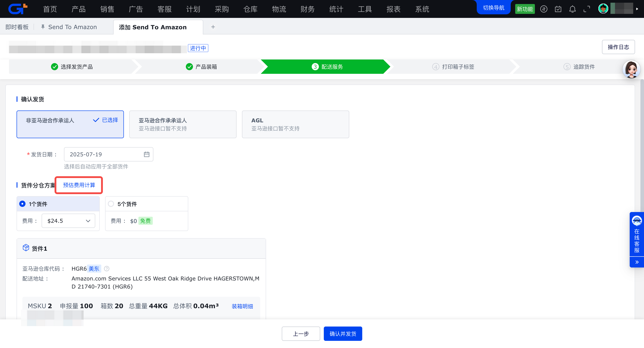The width and height of the screenshot is (644, 348).
Task: Click the 已选择 selected indicator
Action: tap(105, 120)
